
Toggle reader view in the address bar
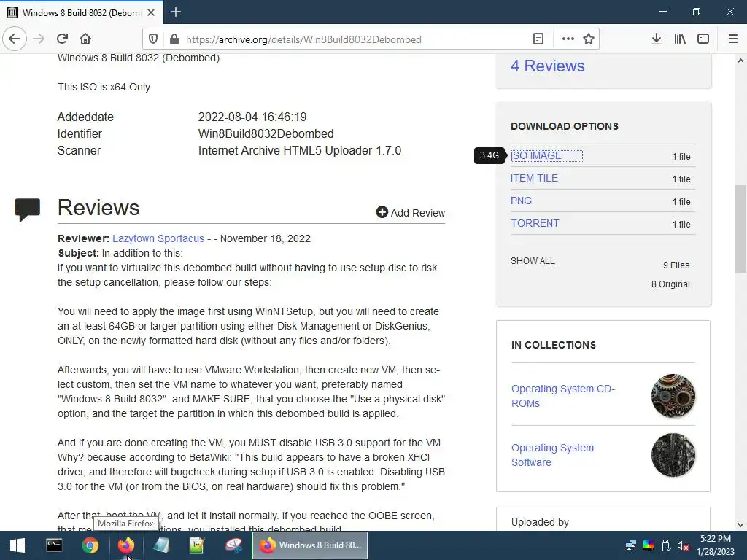tap(538, 39)
